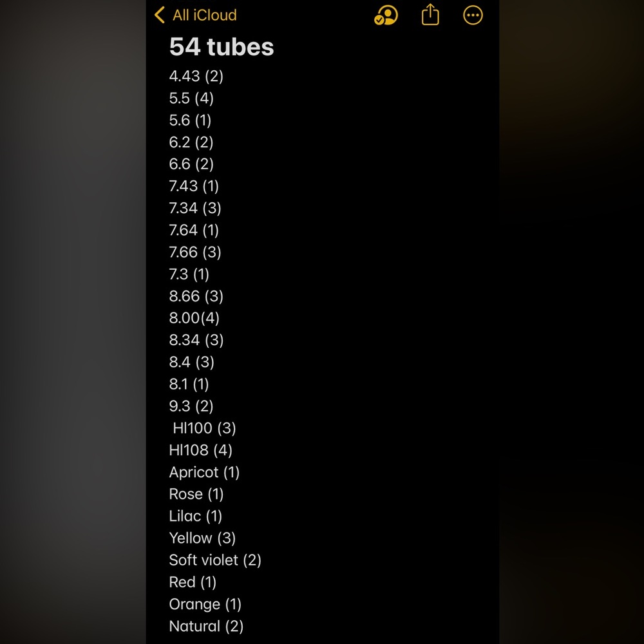The height and width of the screenshot is (644, 644).
Task: Select the '7.34 (3)' line
Action: pyautogui.click(x=195, y=208)
